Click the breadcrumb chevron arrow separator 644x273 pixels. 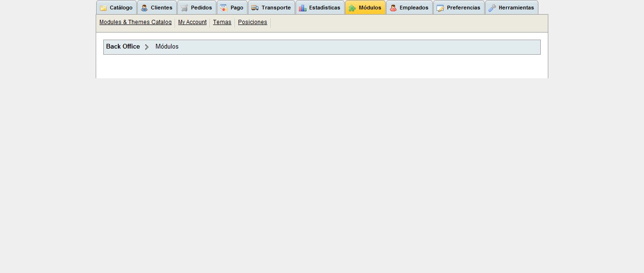(x=147, y=47)
